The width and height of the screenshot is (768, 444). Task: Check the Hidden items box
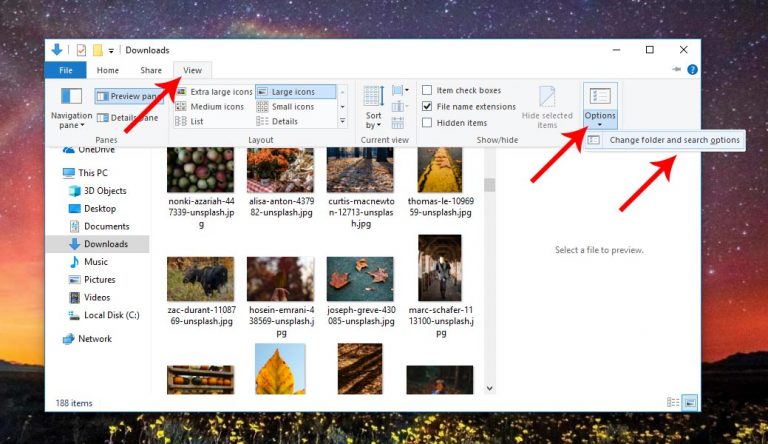coord(428,122)
